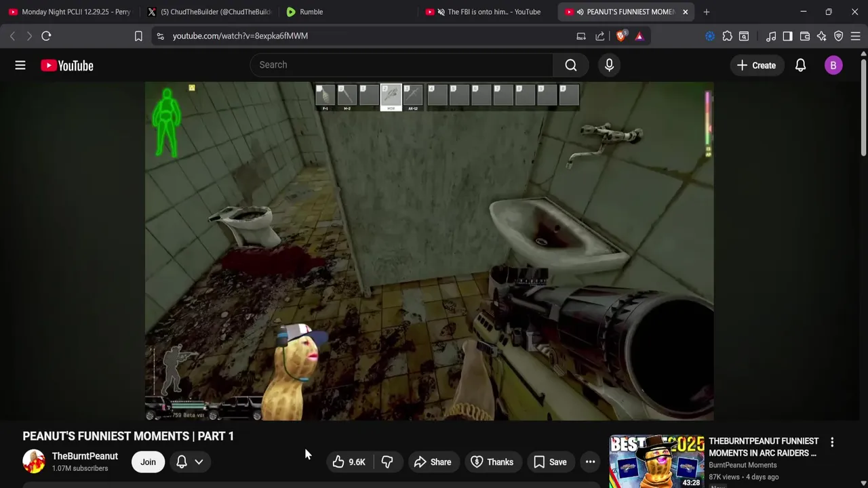Open the page search extension icon
The width and height of the screenshot is (868, 488).
coord(744,36)
